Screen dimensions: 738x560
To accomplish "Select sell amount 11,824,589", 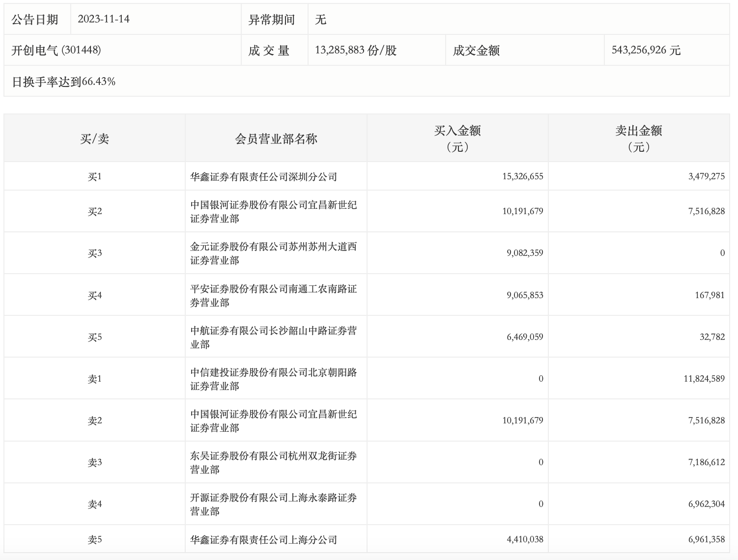I will coord(704,379).
